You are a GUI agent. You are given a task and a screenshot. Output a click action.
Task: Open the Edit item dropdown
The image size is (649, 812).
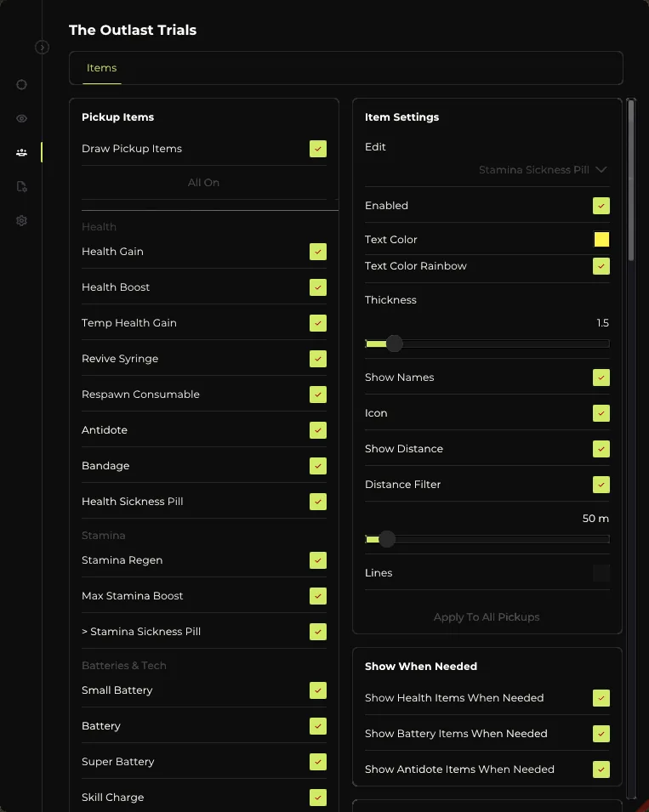(x=543, y=170)
